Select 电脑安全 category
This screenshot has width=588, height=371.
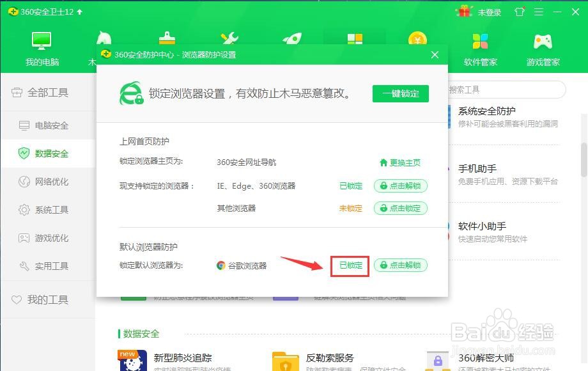[48, 125]
